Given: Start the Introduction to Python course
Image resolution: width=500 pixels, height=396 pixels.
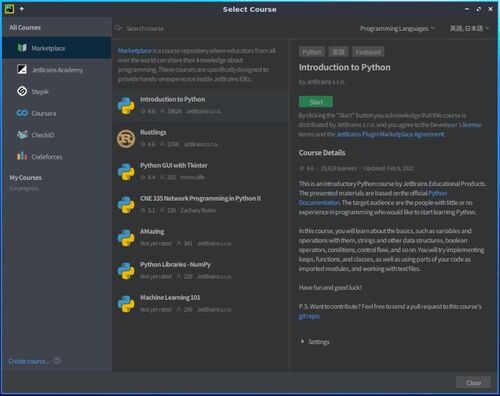Looking at the screenshot, I should point(316,102).
